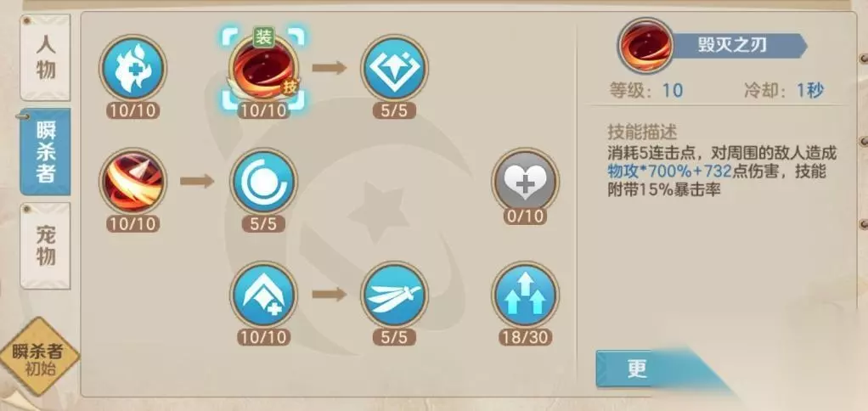The height and width of the screenshot is (411, 868).
Task: Click the 毁灭之刃 skill name banner
Action: 740,45
